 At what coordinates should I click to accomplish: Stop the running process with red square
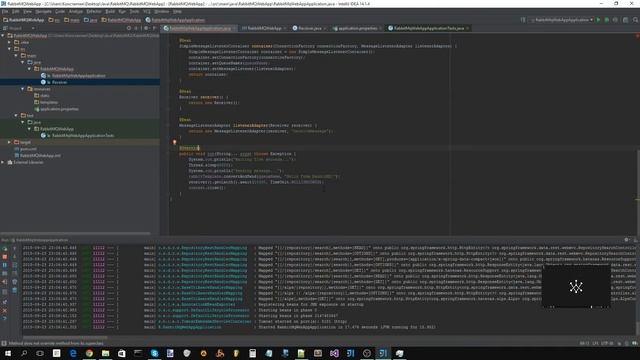5,257
